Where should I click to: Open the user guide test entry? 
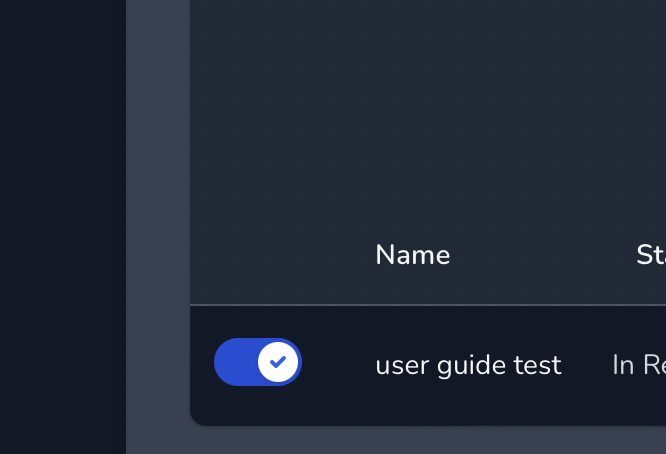coord(468,365)
